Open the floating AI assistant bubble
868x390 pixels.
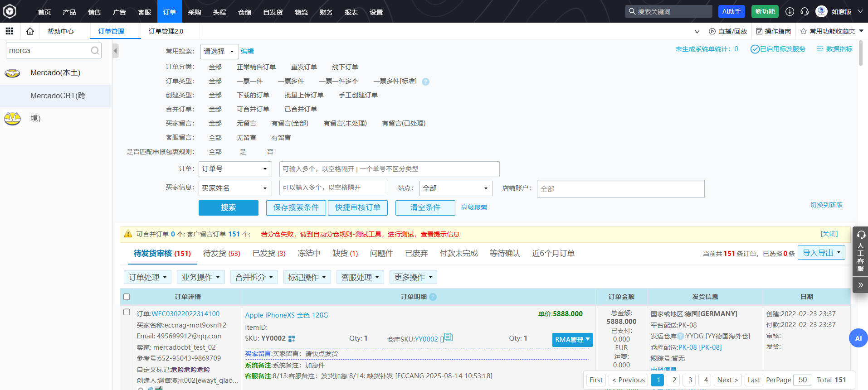(858, 338)
